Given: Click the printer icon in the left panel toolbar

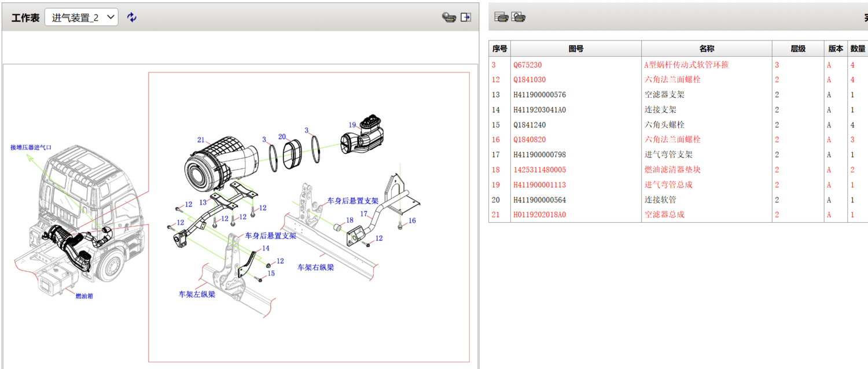Looking at the screenshot, I should point(449,17).
